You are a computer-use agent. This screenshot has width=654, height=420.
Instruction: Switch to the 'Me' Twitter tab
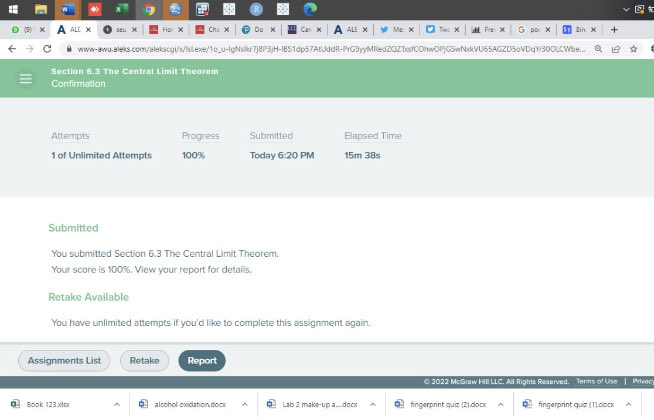pos(392,30)
